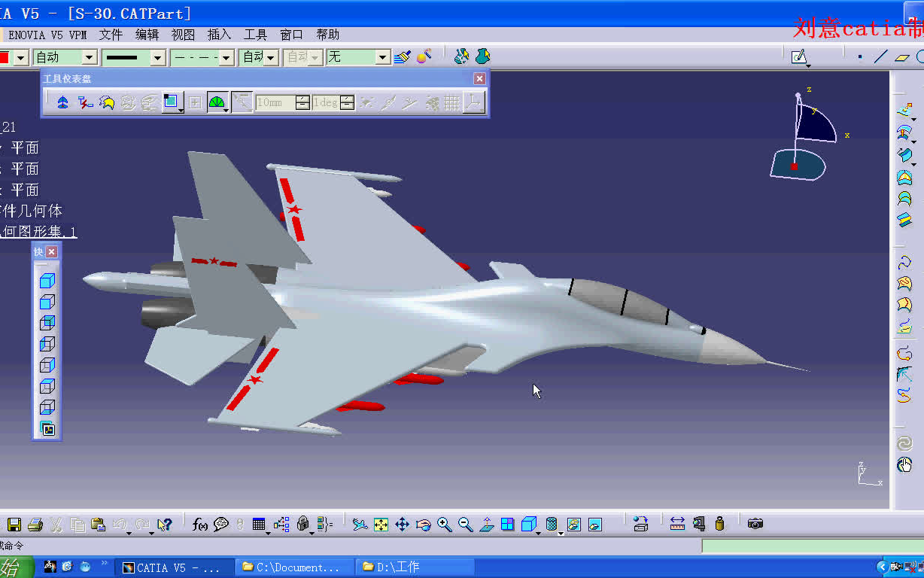
Task: Click the multi-view window icon
Action: point(508,524)
